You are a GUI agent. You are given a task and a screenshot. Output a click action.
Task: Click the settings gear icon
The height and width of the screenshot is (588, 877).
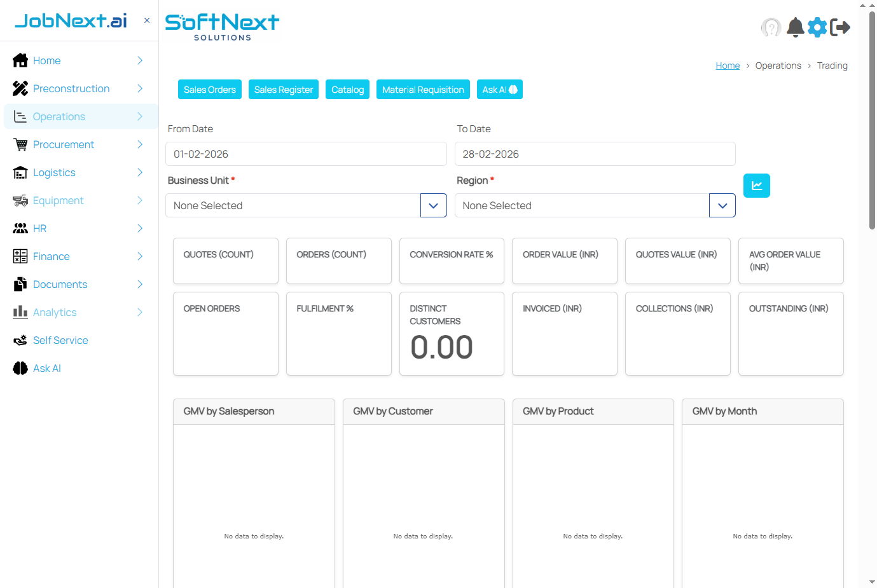817,27
